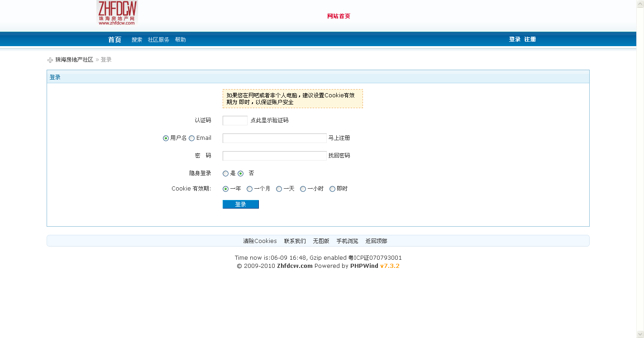Click the 马上注册 link
The width and height of the screenshot is (644, 338).
(x=339, y=138)
